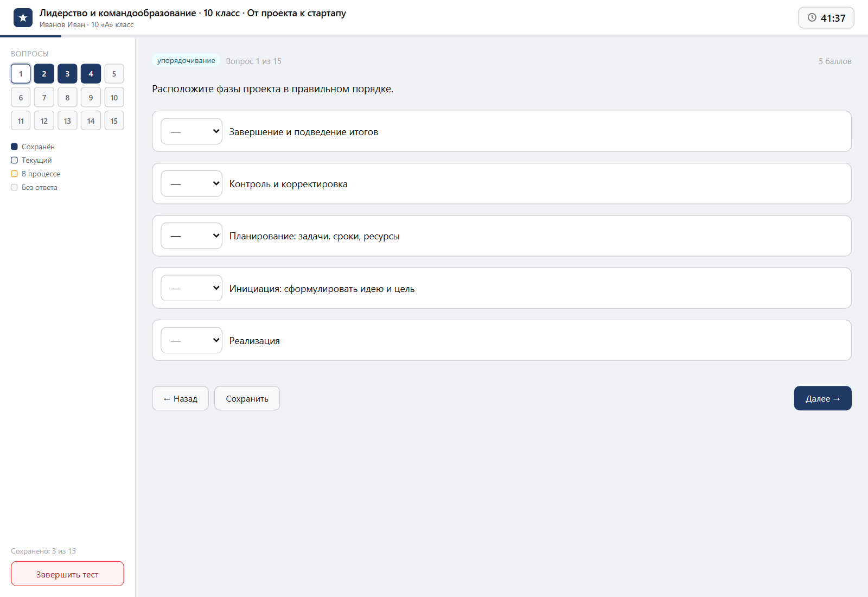
Task: Proceed with 'Далее →' button
Action: coord(822,398)
